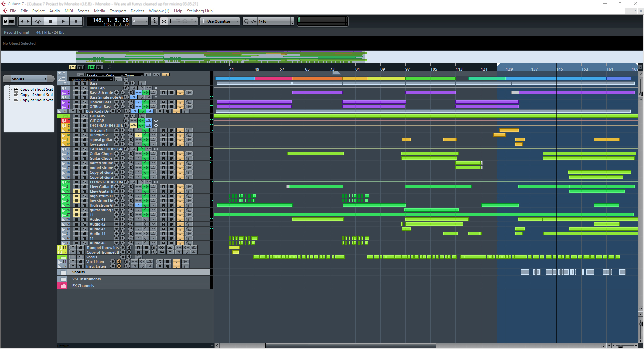
Task: Click the pink arranger section at bar 49
Action: click(273, 79)
